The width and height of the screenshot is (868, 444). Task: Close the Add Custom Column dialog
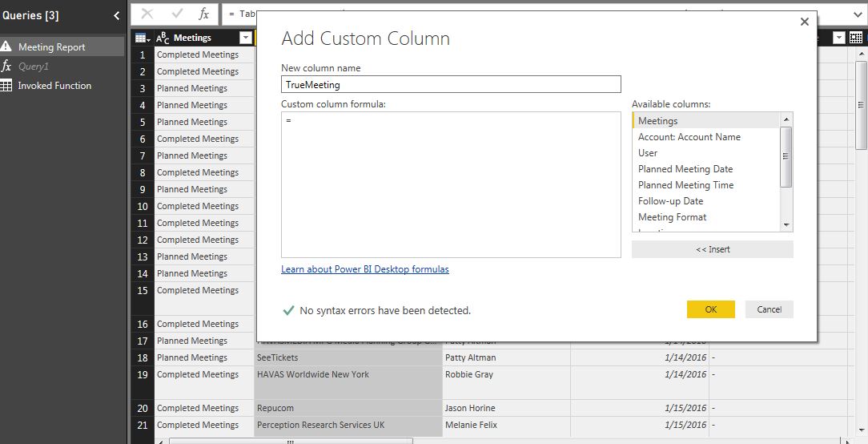click(804, 22)
